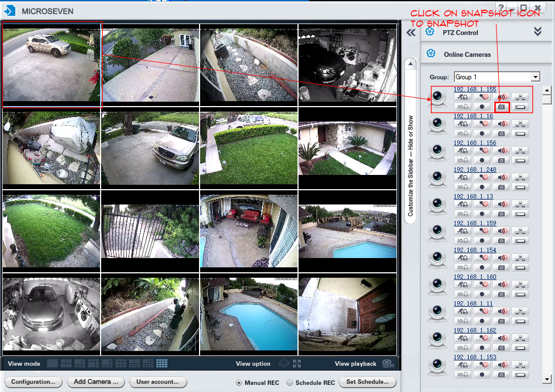Open the PTZ Control panel header
Image resolution: width=555 pixels, height=392 pixels.
486,33
